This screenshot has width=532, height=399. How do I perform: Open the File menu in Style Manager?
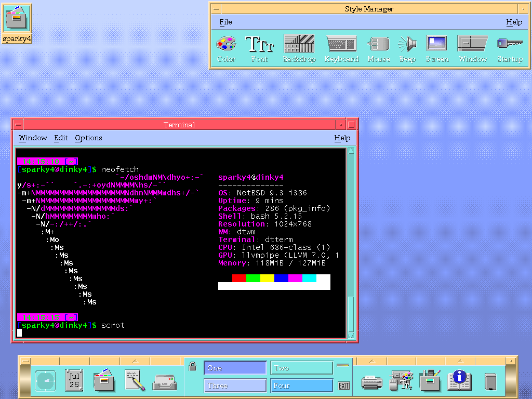(225, 22)
